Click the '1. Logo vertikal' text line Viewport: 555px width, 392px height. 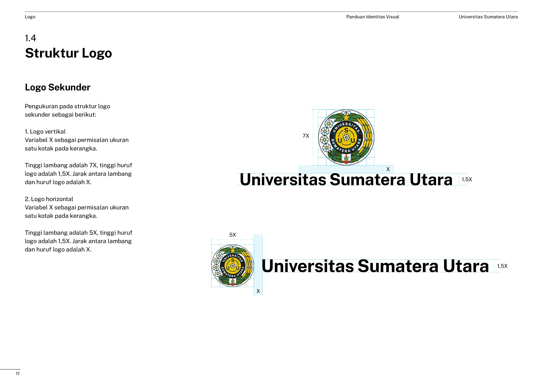point(45,132)
